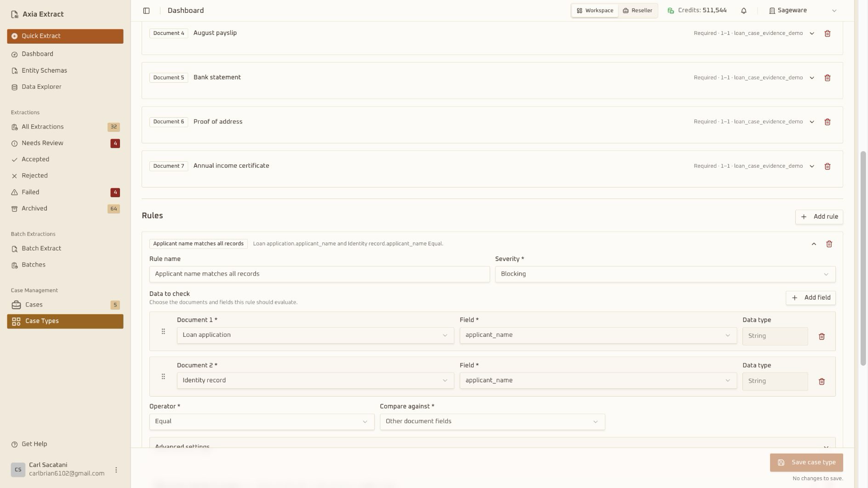Open Batch Extract
Viewport: 868px width, 488px height.
(x=65, y=249)
